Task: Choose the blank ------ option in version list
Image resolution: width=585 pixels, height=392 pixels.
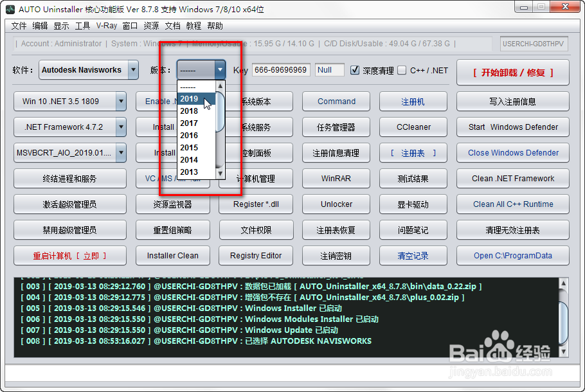Action: 197,87
